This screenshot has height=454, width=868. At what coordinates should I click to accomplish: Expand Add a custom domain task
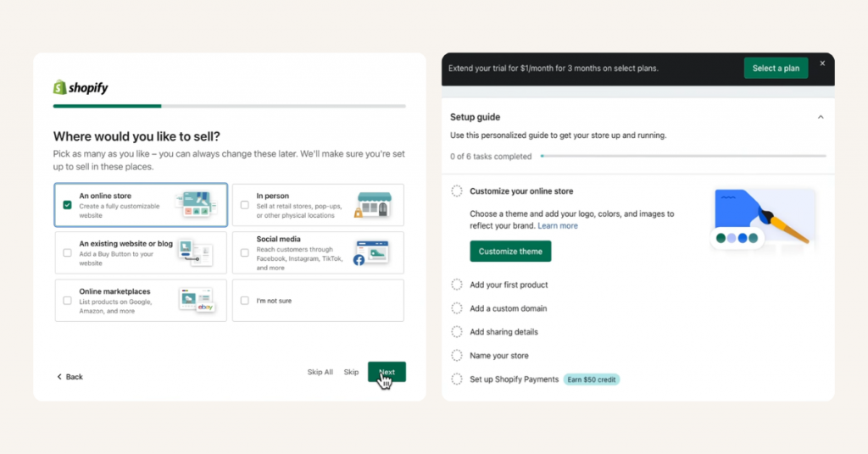tap(509, 308)
